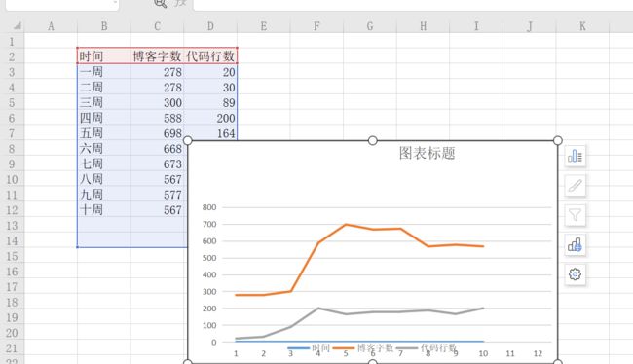Click the cell with value 164
This screenshot has height=364, width=633.
210,133
